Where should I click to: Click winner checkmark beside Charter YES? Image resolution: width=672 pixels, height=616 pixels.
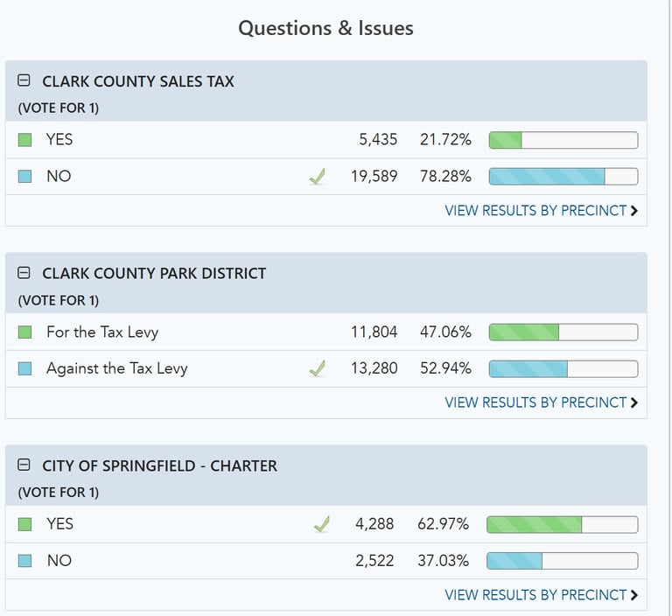(x=322, y=524)
